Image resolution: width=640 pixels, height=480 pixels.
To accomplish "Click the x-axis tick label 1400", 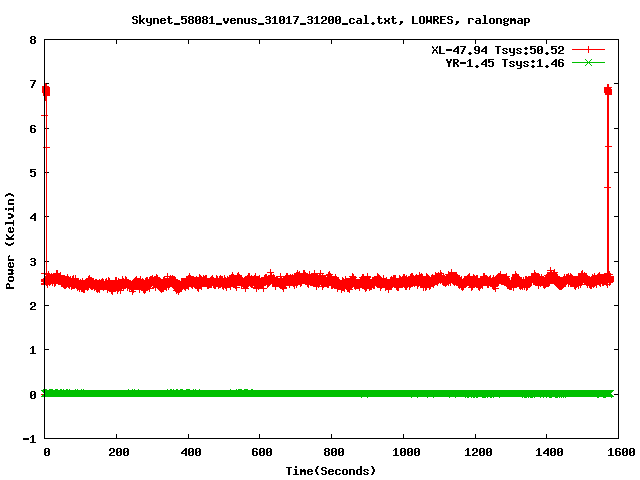I will point(549,452).
